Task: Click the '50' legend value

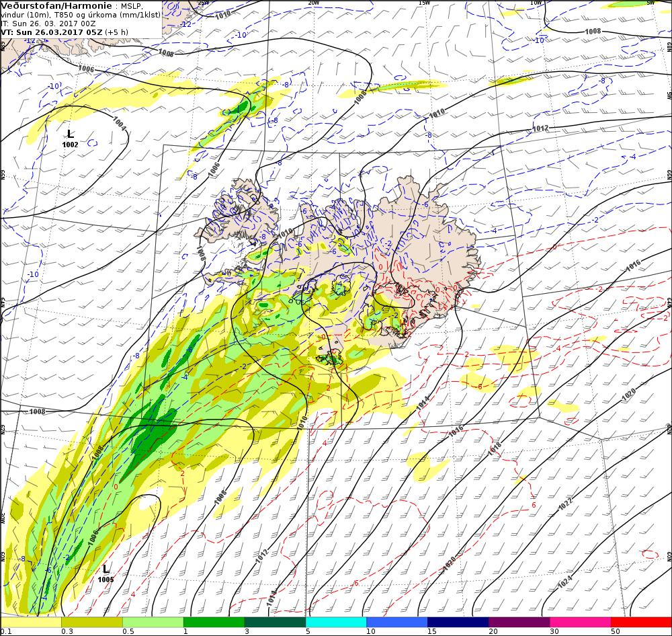Action: [616, 631]
